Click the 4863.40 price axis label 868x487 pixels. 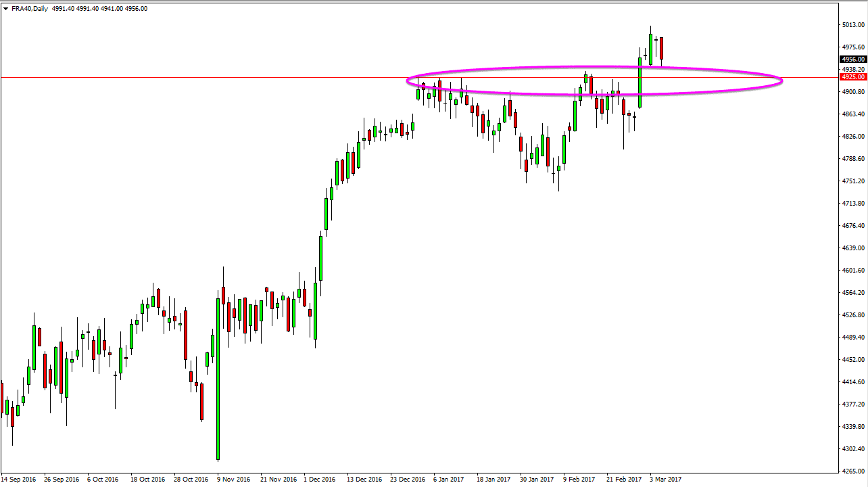click(854, 114)
